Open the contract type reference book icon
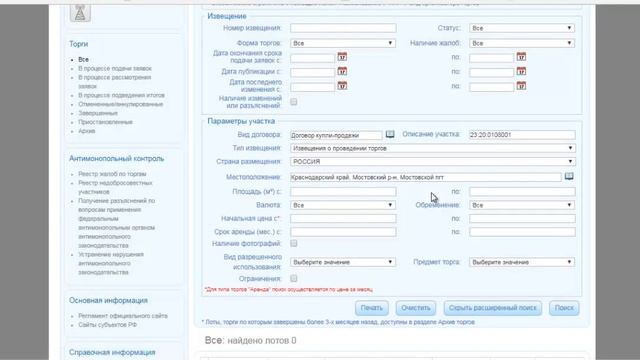This screenshot has width=640, height=360. click(x=390, y=134)
